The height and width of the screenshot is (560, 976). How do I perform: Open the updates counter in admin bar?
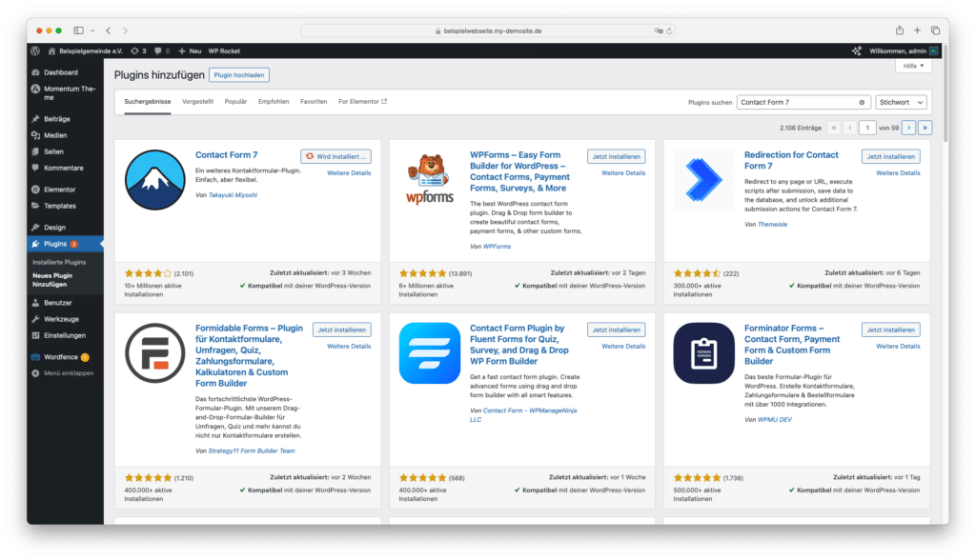[x=138, y=51]
